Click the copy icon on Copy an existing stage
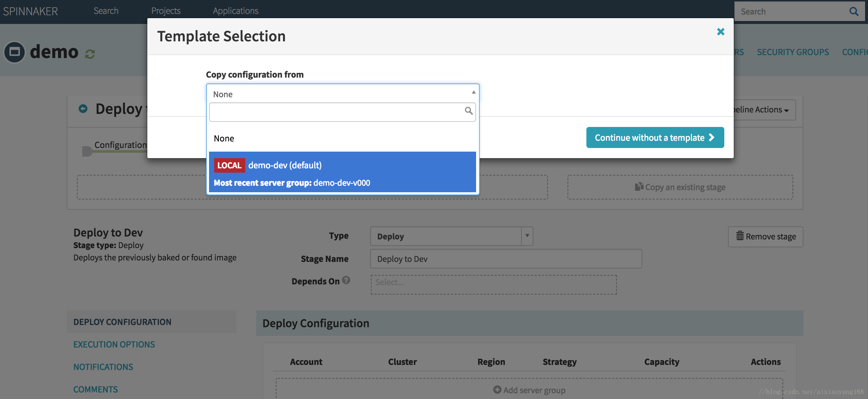This screenshot has width=868, height=399. 639,186
